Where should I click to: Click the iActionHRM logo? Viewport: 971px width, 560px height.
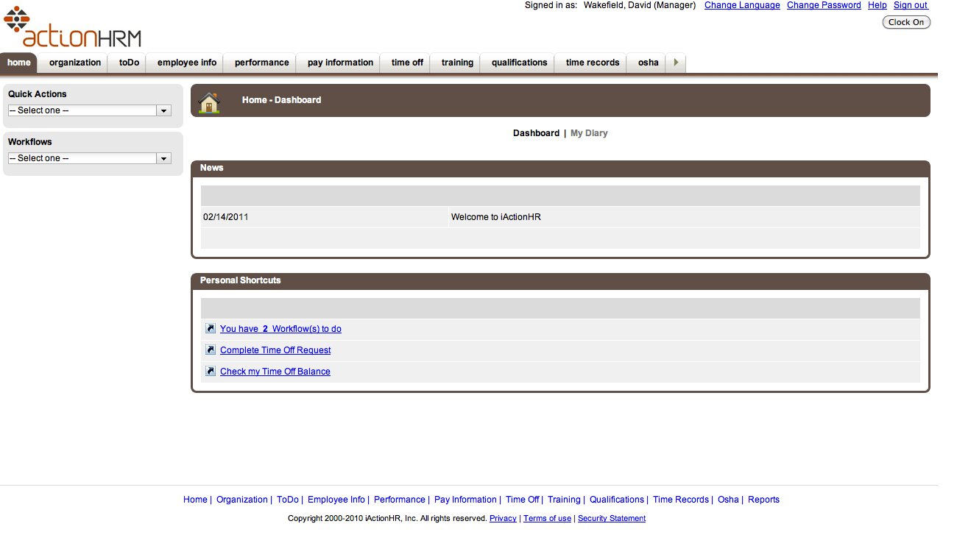[x=72, y=28]
